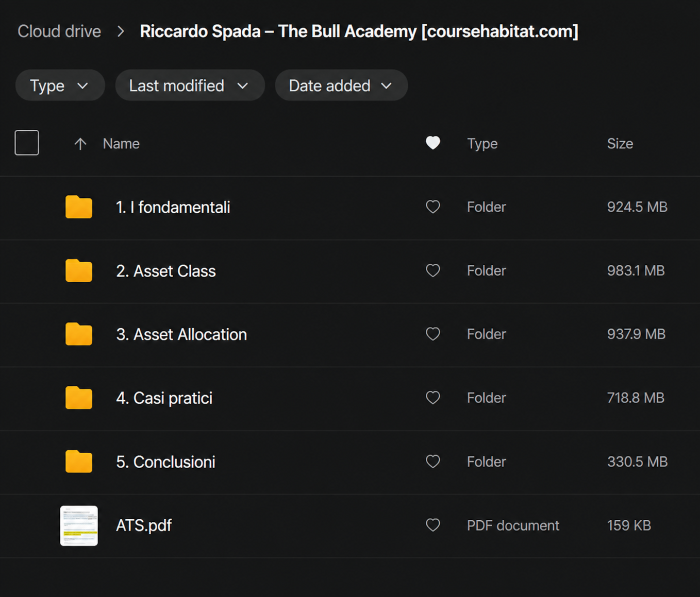The width and height of the screenshot is (700, 597).
Task: Open the Last modified filter dropdown
Action: 190,86
